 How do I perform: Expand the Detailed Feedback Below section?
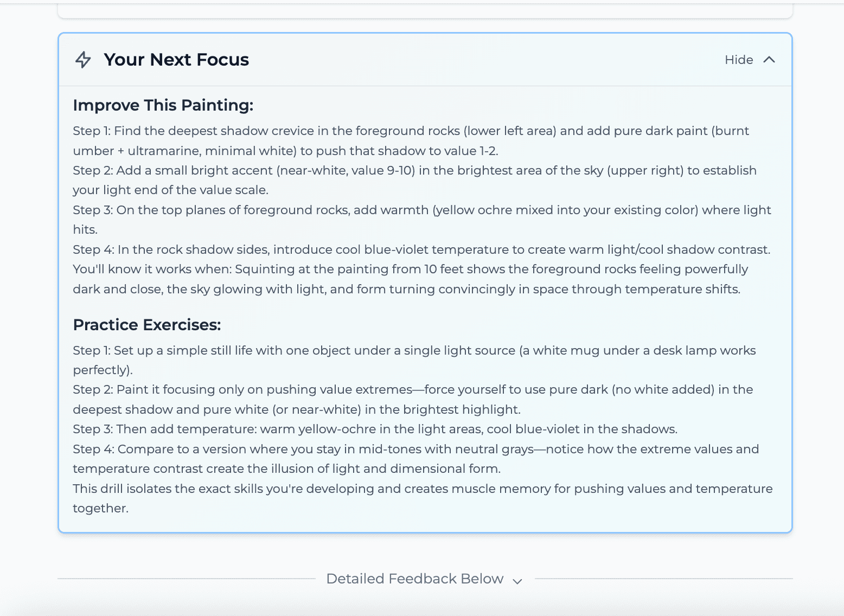point(415,579)
